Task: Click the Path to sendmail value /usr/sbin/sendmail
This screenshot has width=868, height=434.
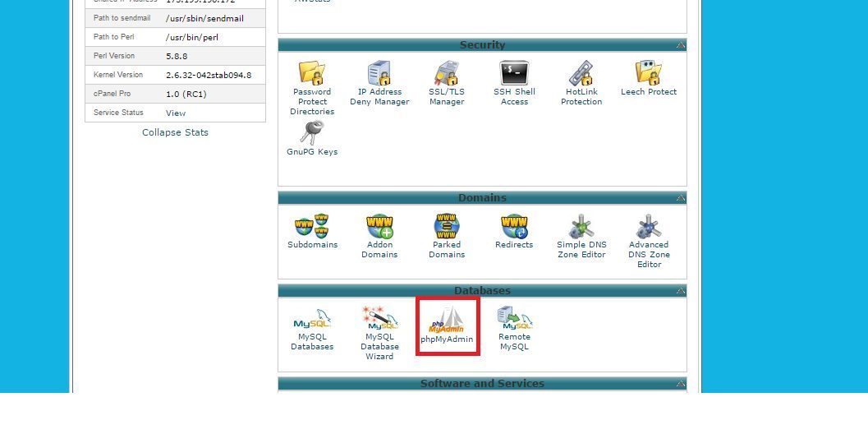Action: [x=204, y=19]
